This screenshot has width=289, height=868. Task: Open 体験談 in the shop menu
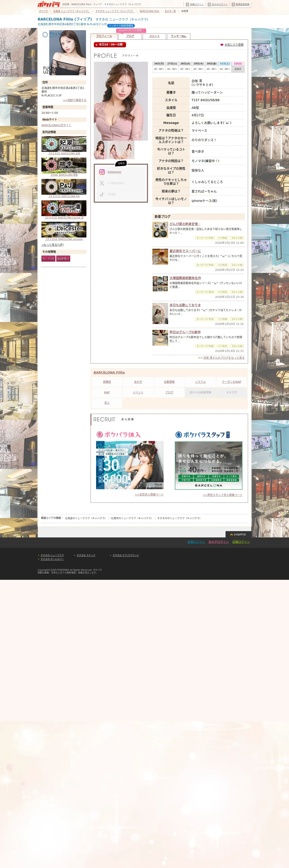tap(107, 382)
